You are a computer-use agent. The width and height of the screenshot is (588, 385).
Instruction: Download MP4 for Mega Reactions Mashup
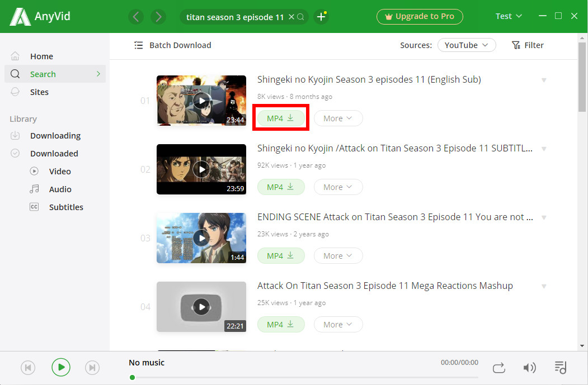(280, 325)
